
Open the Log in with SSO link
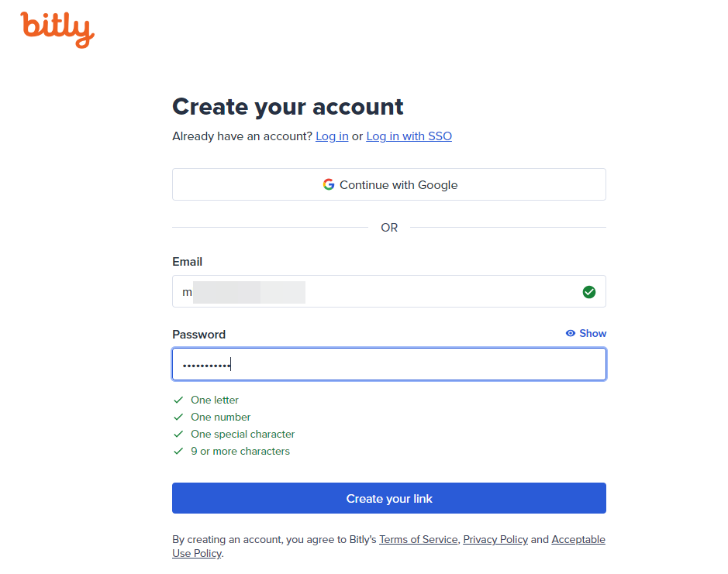coord(409,136)
